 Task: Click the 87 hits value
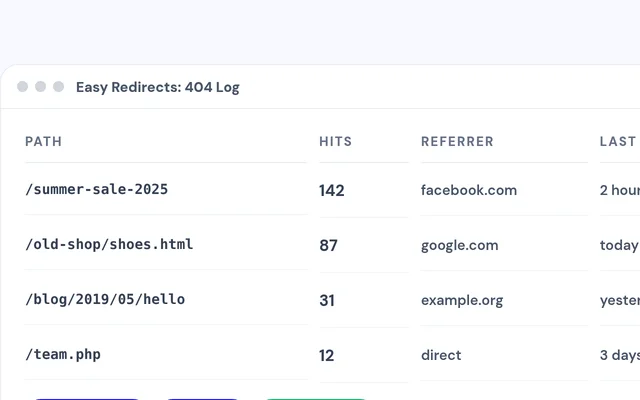[329, 246]
